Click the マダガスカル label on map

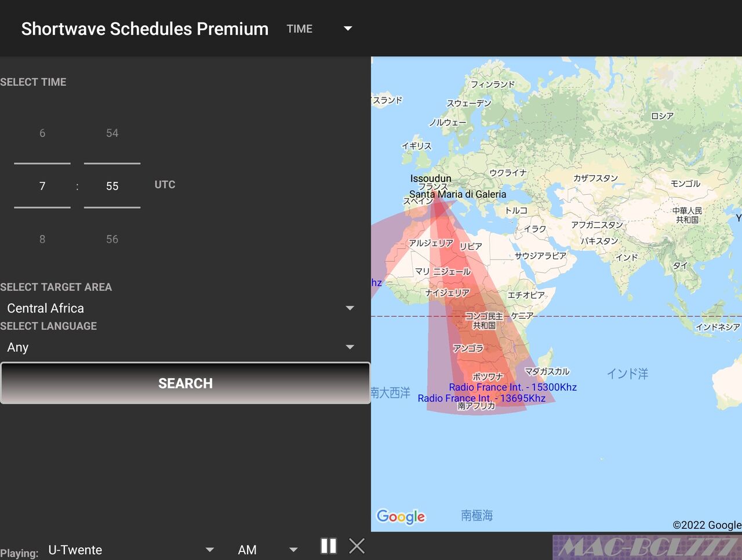(547, 372)
